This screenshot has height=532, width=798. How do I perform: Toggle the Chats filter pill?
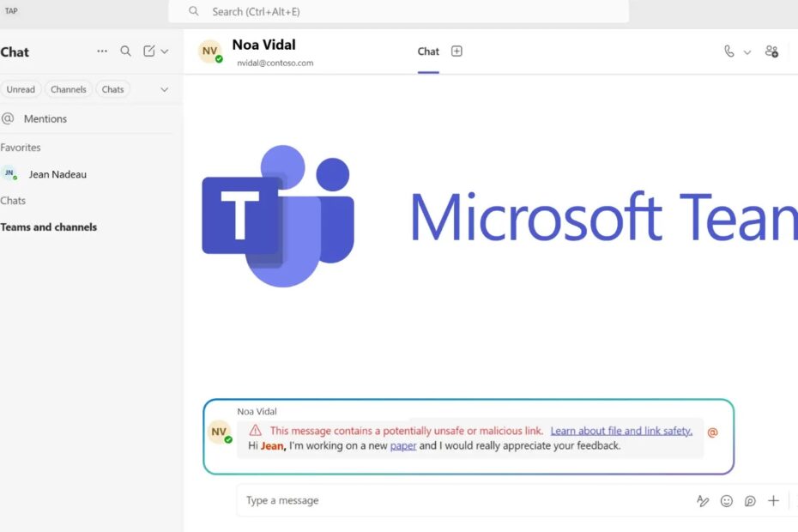(112, 89)
